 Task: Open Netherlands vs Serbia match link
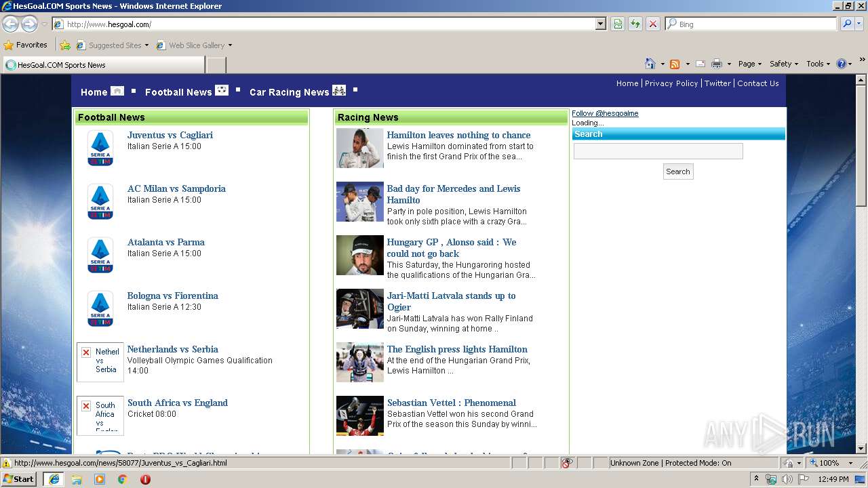coord(173,349)
